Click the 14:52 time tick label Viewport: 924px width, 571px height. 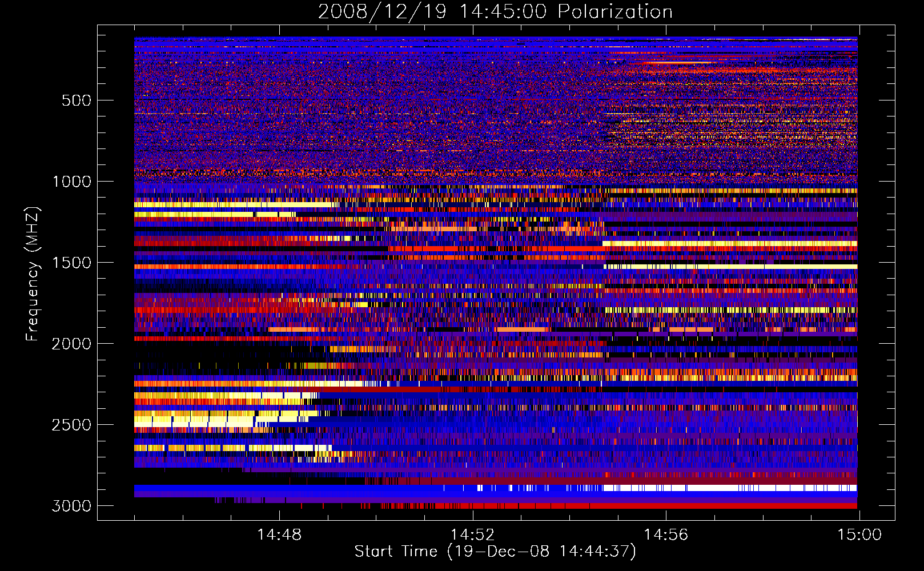(x=472, y=535)
